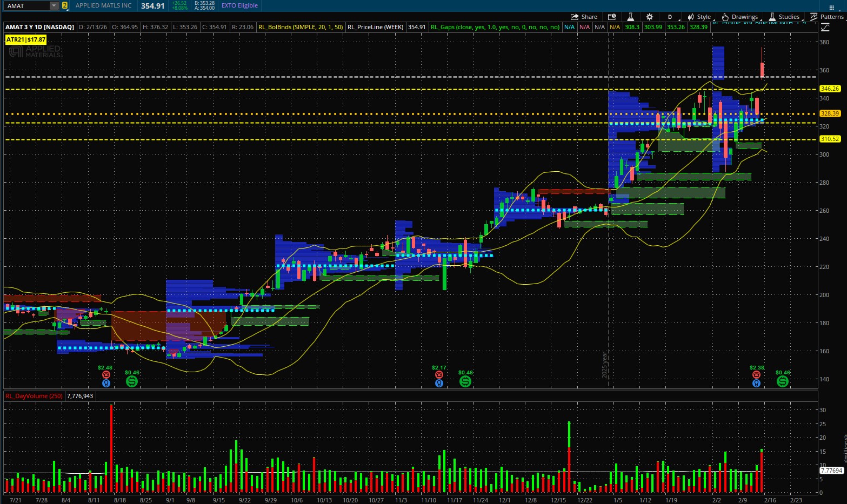The width and height of the screenshot is (847, 504).
Task: Open the D timeframe dropdown
Action: (670, 17)
